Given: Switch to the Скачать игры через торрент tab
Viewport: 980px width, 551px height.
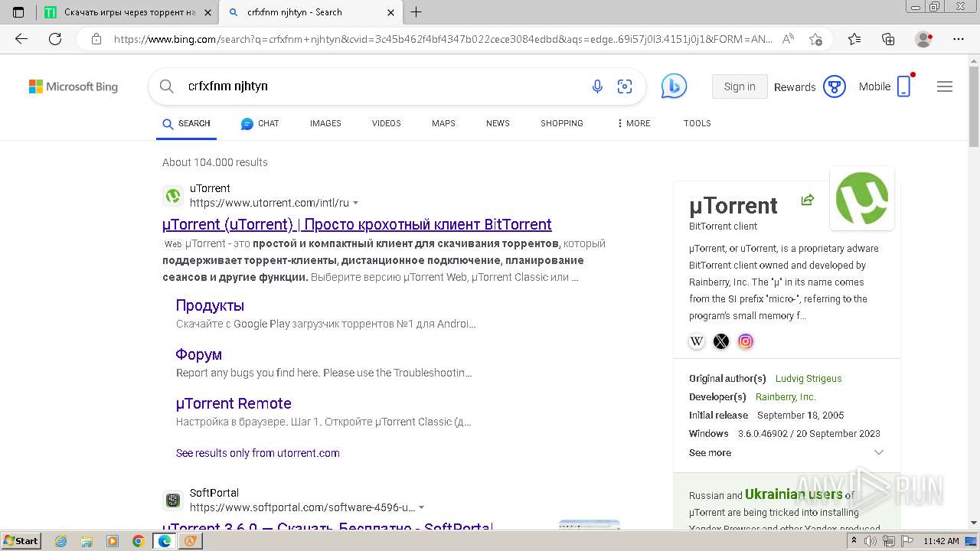Looking at the screenshot, I should (x=127, y=12).
